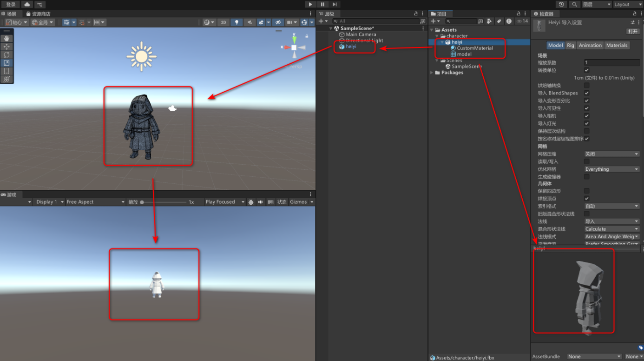Image resolution: width=644 pixels, height=361 pixels.
Task: Toggle Game view keyboard shortcuts icon
Action: click(270, 202)
